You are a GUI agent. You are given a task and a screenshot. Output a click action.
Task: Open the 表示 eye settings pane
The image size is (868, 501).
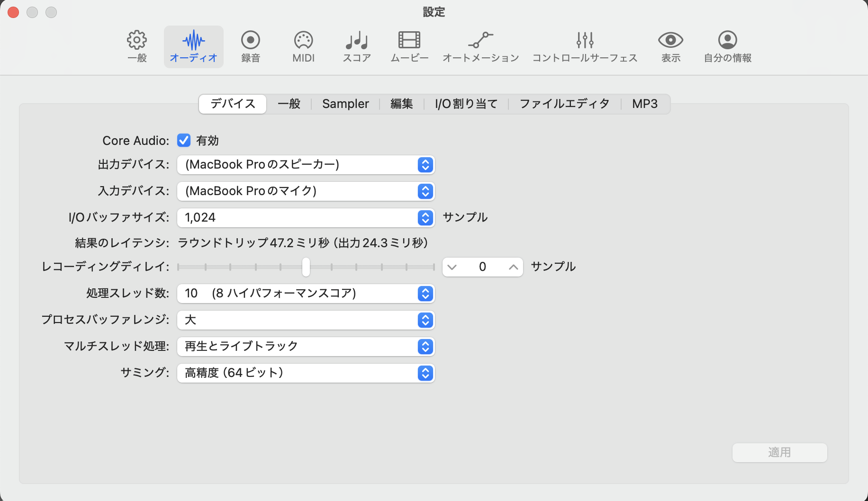[x=671, y=46]
